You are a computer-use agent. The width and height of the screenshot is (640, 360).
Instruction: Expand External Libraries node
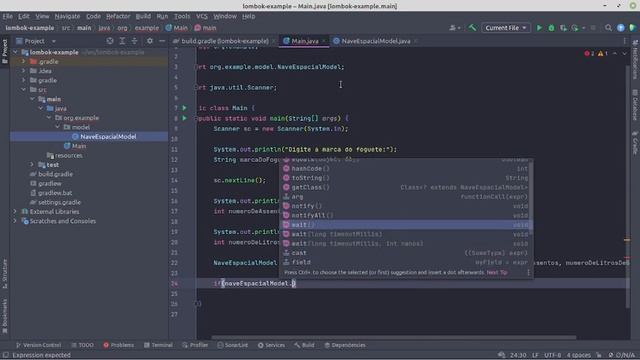[x=16, y=211]
